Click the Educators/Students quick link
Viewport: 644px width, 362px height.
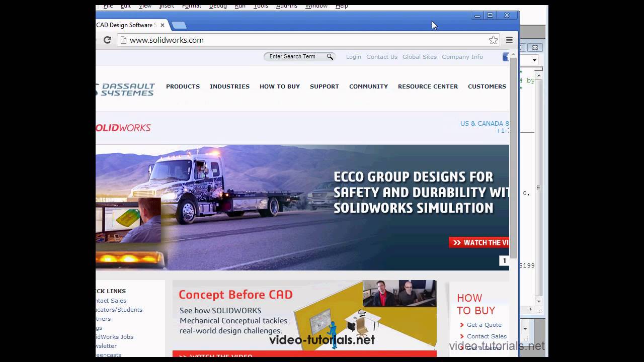119,310
